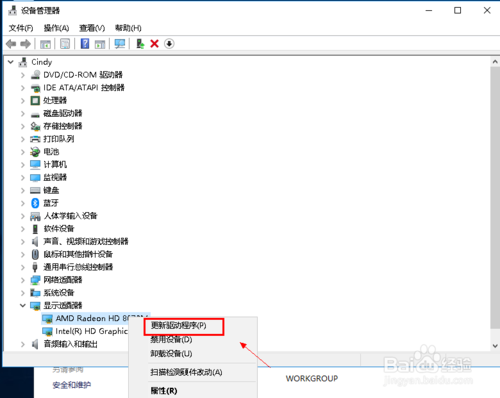
Task: Collapse the Cindy root node
Action: tap(11, 62)
